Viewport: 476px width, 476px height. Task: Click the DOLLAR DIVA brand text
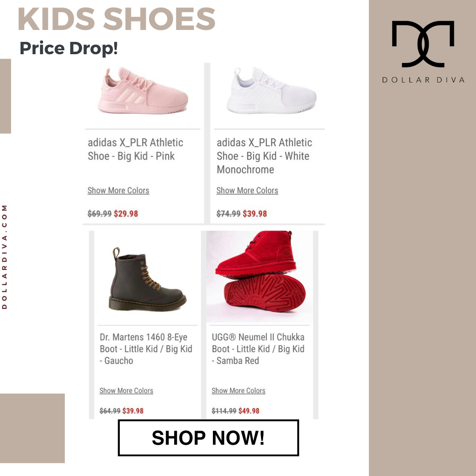(423, 80)
